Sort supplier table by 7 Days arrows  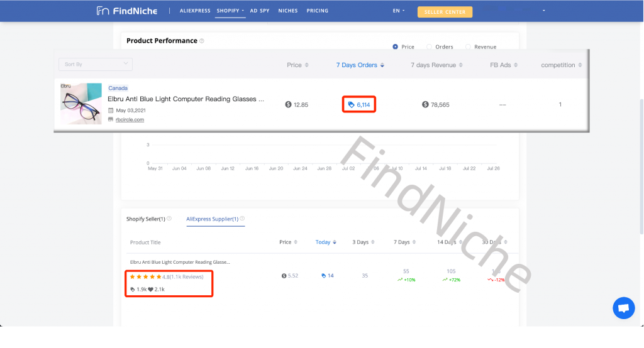[414, 242]
